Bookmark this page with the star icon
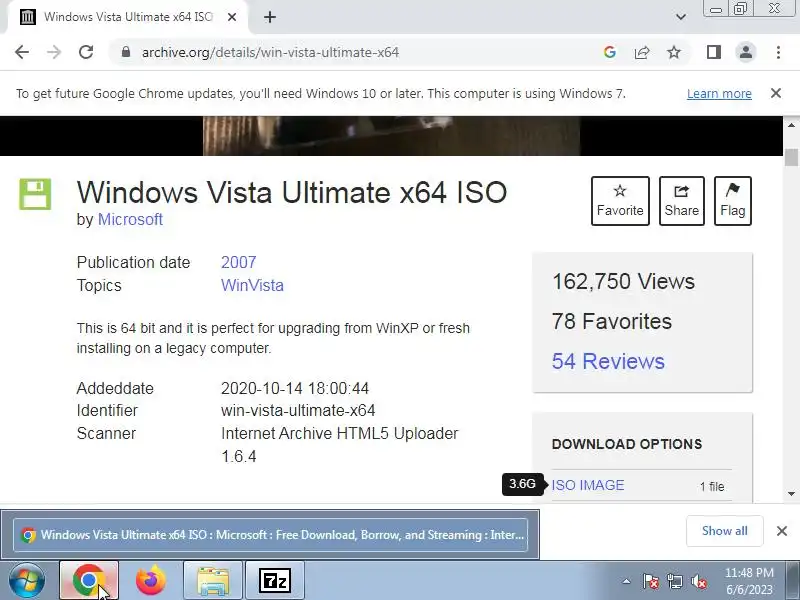 coord(674,52)
